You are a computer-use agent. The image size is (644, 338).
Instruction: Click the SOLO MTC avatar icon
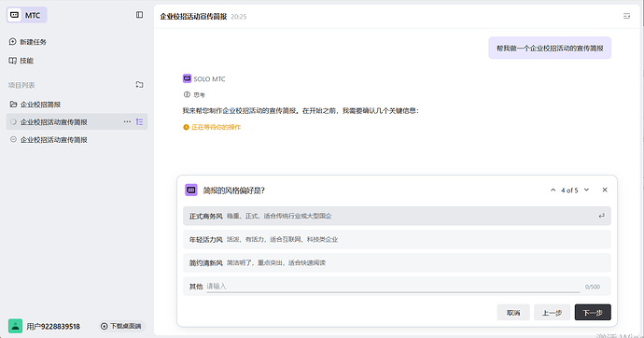[187, 78]
